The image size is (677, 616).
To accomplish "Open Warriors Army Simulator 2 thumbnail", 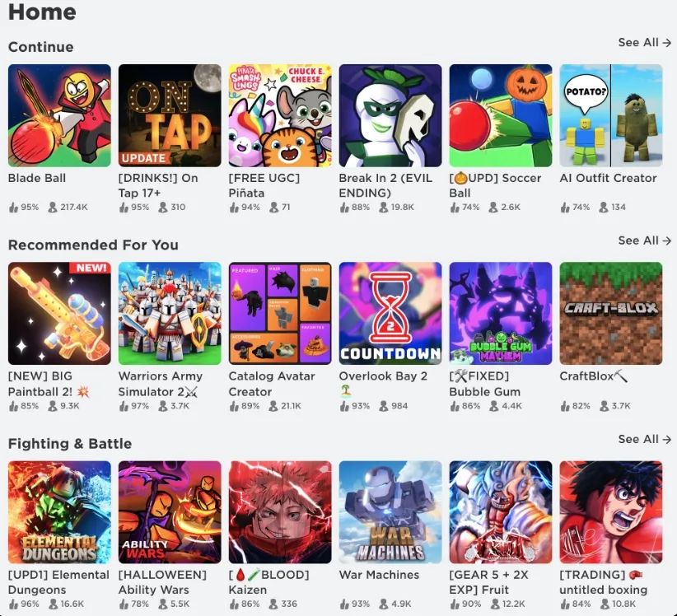I will [x=170, y=314].
